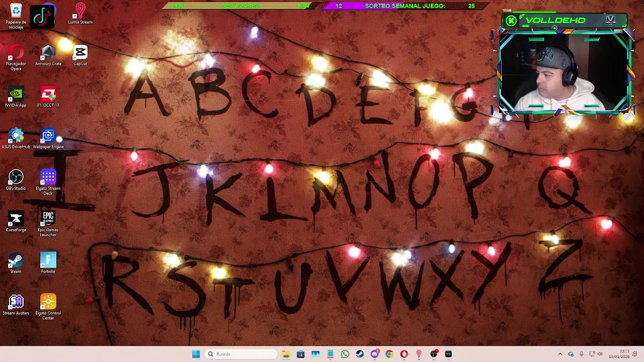Click the SORTEO SEMANAL JUEGO progress bar
The height and width of the screenshot is (362, 644).
405,6
